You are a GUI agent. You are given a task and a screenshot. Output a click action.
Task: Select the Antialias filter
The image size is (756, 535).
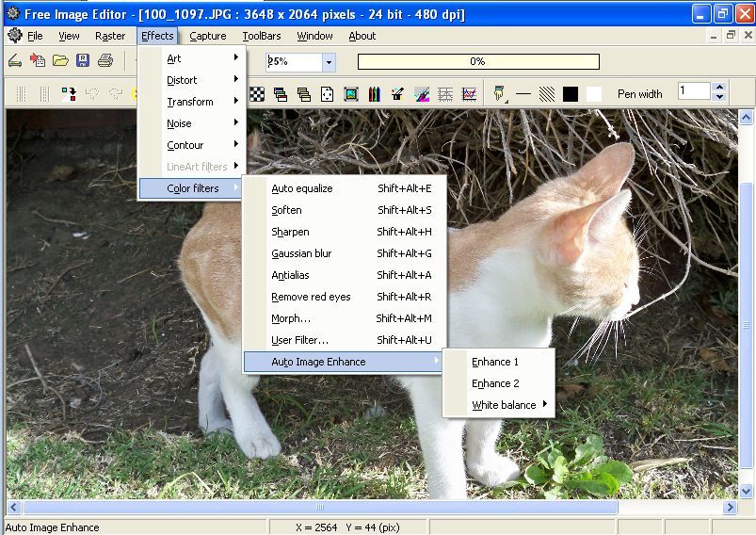tap(346, 275)
